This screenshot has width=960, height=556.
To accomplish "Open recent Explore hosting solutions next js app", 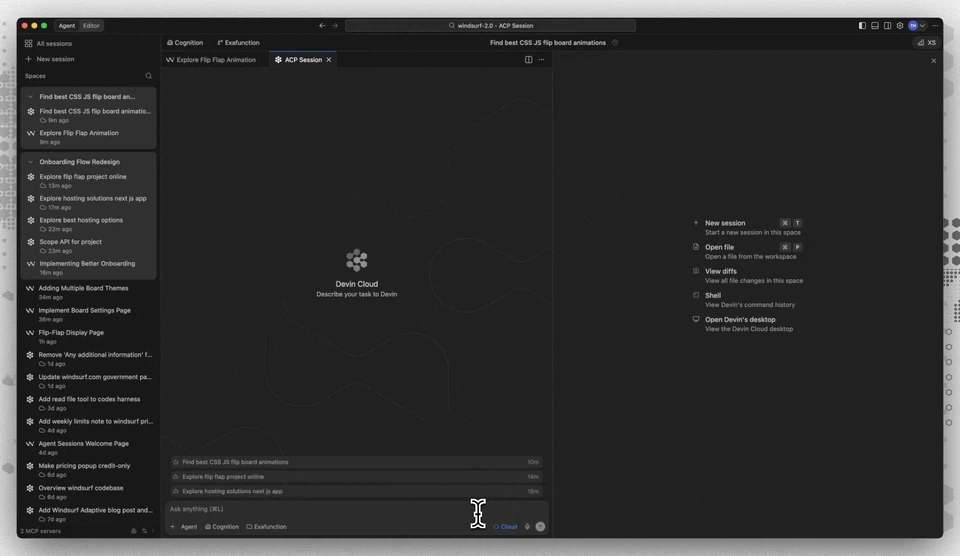I will coord(356,492).
